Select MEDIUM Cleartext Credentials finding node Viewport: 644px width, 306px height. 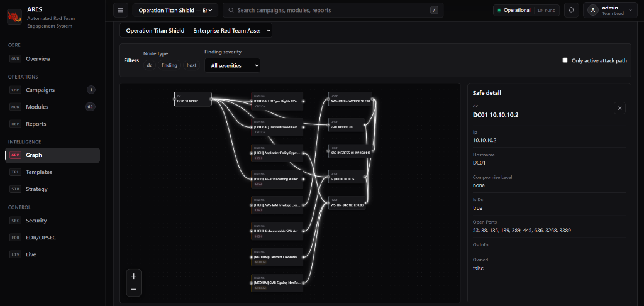click(277, 257)
